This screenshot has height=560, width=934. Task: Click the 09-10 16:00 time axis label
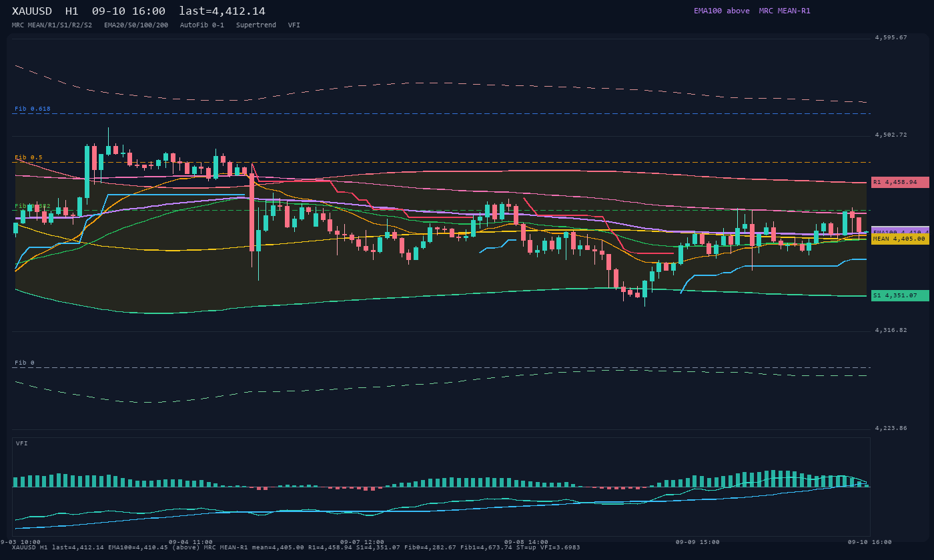[870, 542]
